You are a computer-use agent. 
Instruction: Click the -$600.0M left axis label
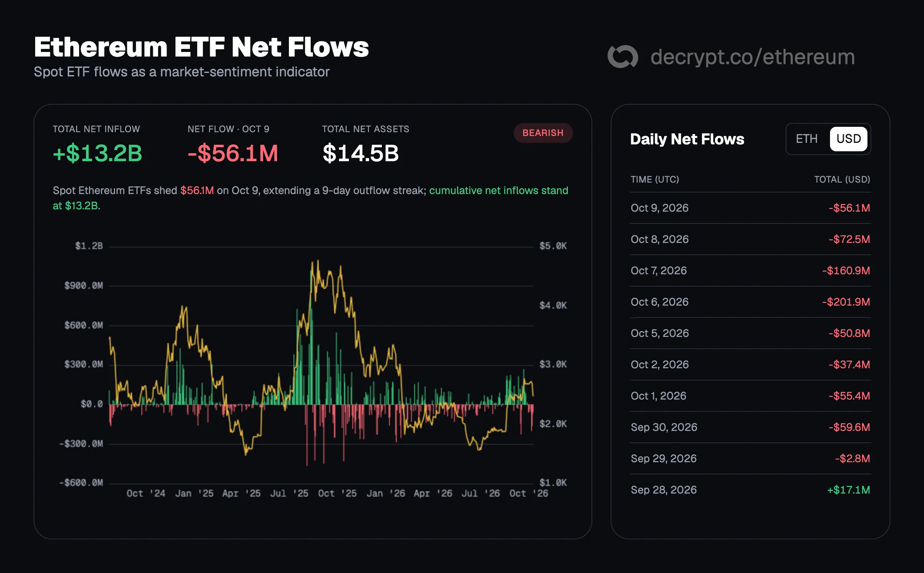tap(81, 482)
